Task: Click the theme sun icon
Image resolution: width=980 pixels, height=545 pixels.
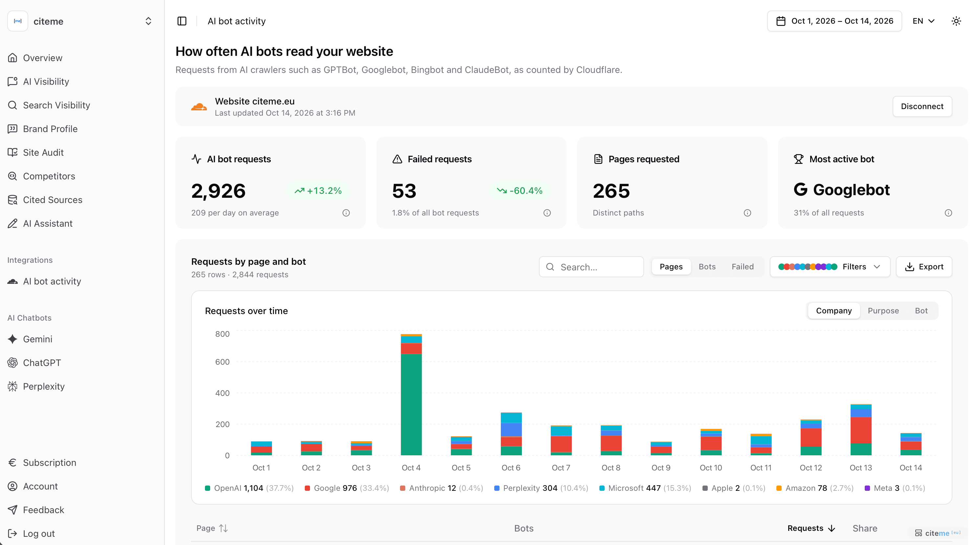Action: tap(956, 21)
